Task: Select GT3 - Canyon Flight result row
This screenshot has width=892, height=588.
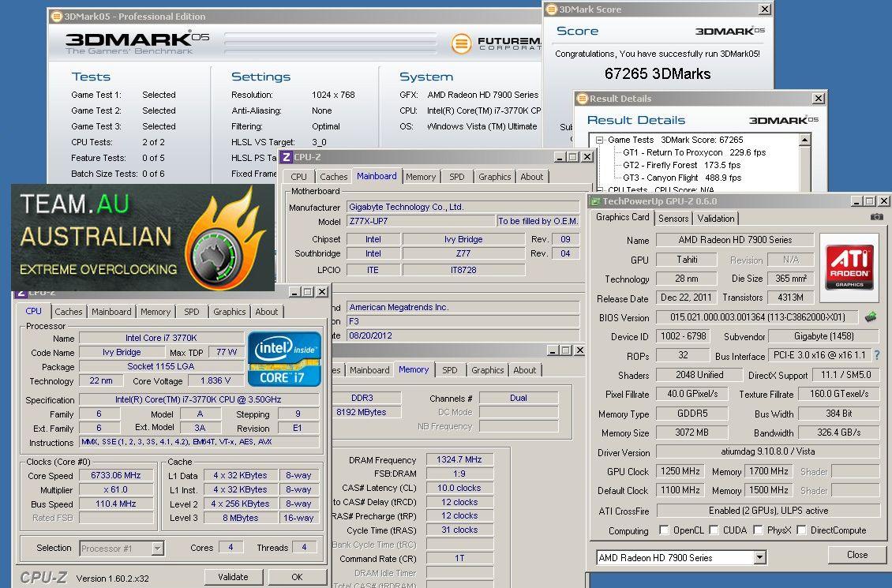Action: [681, 178]
